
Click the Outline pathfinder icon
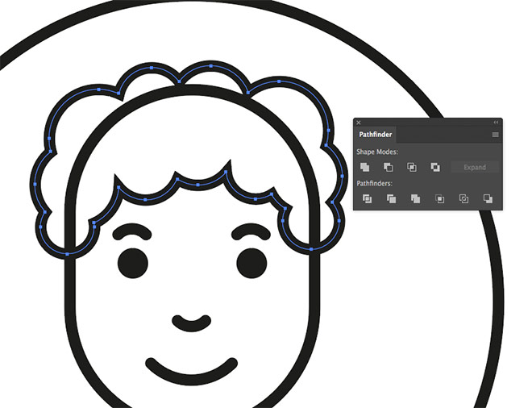tap(463, 198)
